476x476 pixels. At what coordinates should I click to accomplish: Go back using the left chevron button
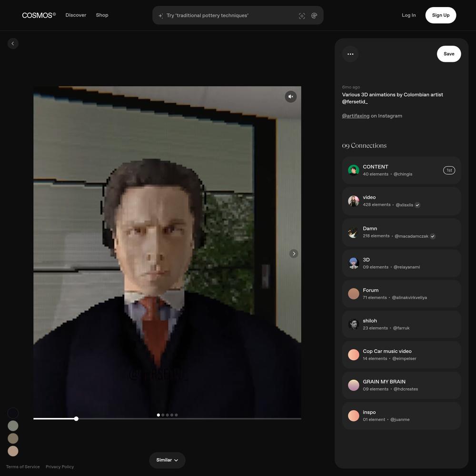tap(13, 43)
